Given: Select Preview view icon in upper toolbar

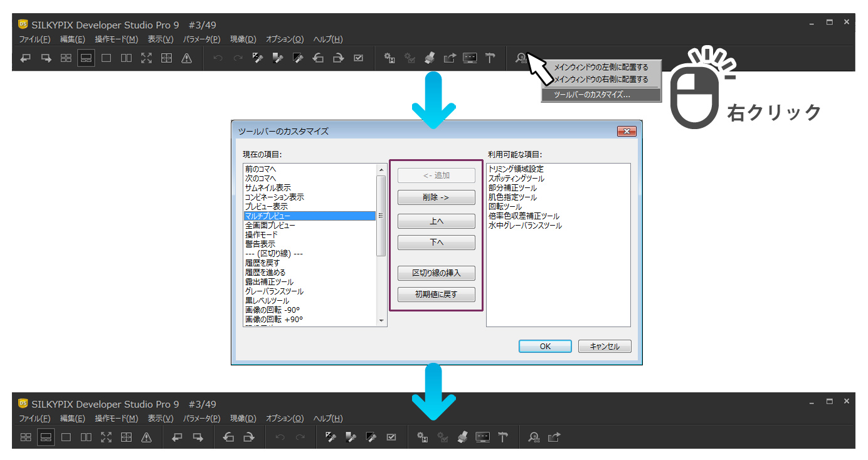Looking at the screenshot, I should (x=106, y=58).
